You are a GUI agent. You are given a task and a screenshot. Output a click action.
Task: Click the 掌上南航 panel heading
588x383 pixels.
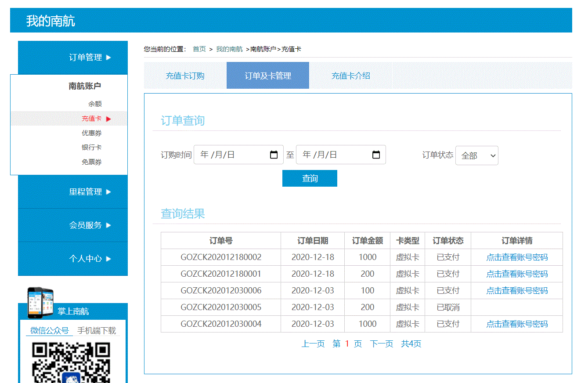pos(73,311)
